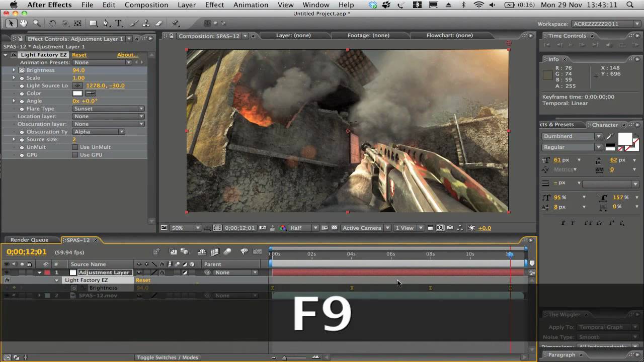Toggle Flare Type stopwatch
Screen dimensions: 644x362
[x=22, y=109]
